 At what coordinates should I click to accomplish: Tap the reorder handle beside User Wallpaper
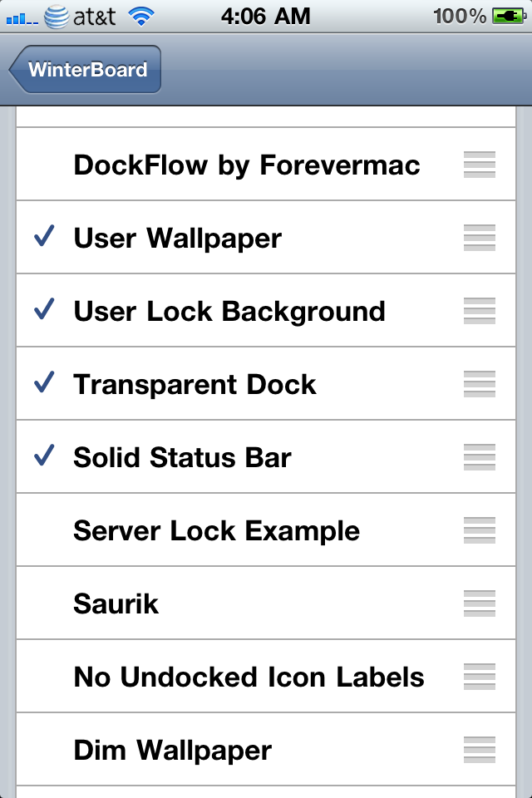pyautogui.click(x=479, y=238)
